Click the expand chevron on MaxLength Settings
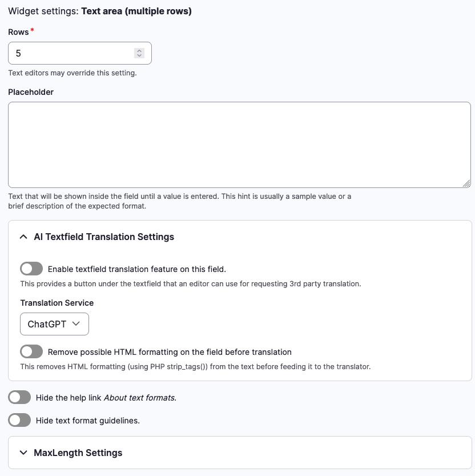The width and height of the screenshot is (475, 476). click(23, 453)
